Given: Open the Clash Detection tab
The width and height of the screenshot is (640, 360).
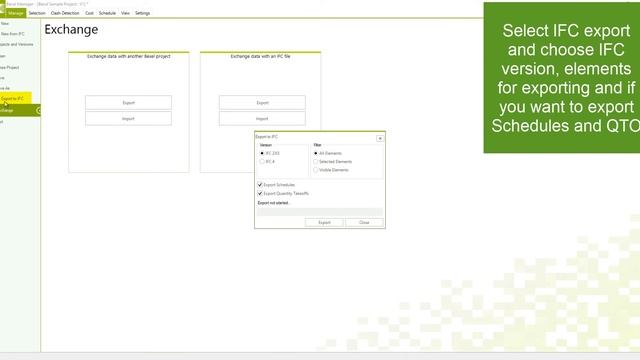Looking at the screenshot, I should point(65,13).
